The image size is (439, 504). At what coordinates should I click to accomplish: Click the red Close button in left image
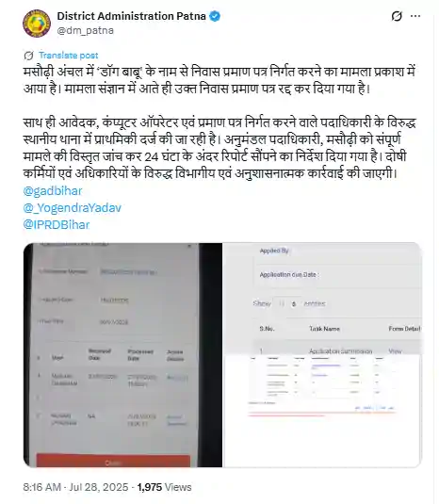click(113, 462)
